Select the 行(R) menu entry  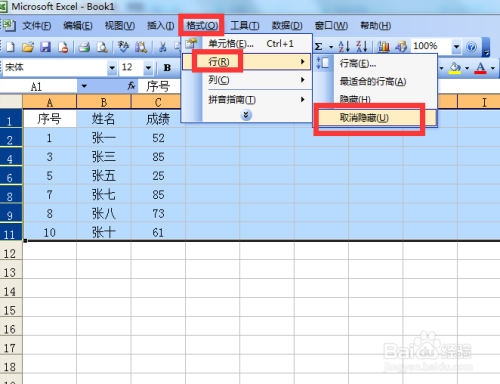point(247,62)
